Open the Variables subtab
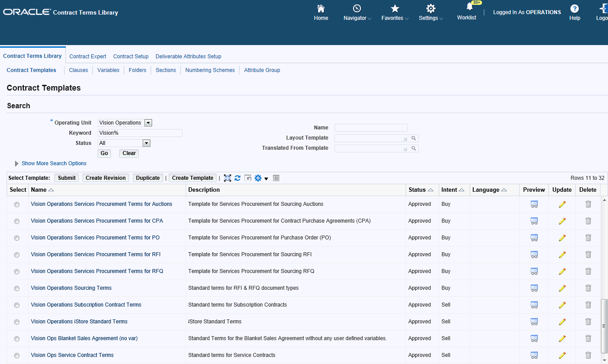Image resolution: width=608 pixels, height=364 pixels. point(108,70)
